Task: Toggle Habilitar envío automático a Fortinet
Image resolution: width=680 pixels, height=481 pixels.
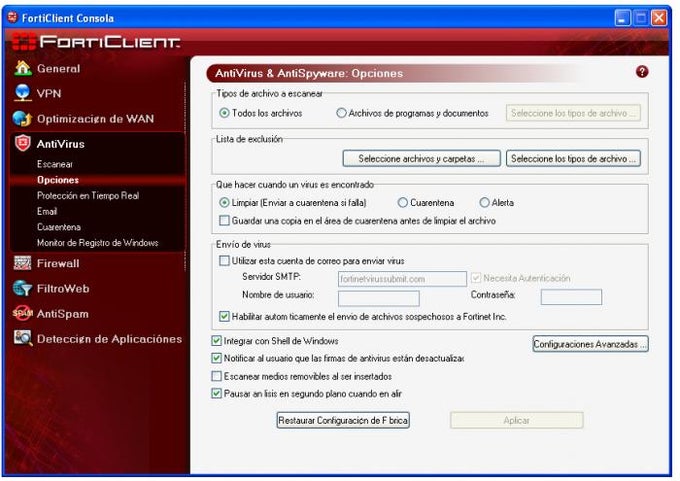Action: click(x=224, y=316)
